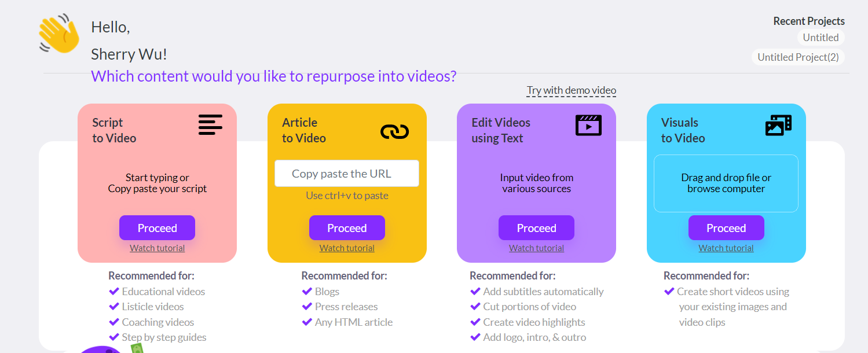Open recent project Untitled Project(2)
Image resolution: width=868 pixels, height=353 pixels.
(x=797, y=57)
